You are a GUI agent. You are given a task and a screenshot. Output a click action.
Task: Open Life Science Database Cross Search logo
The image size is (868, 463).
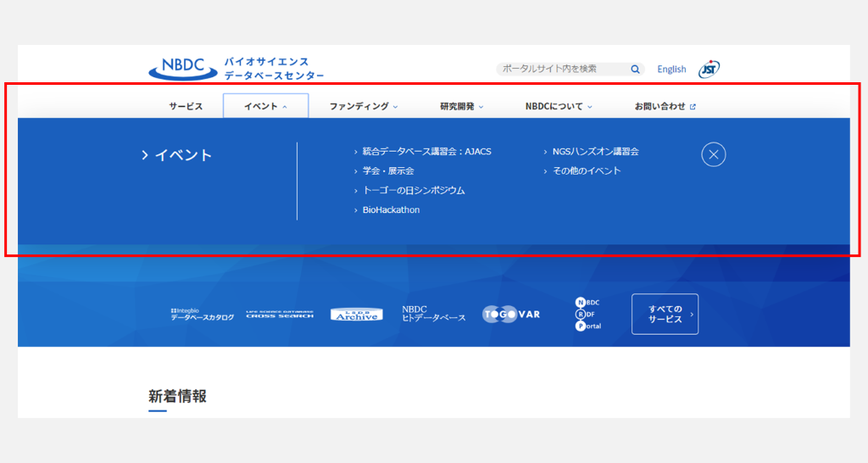[280, 315]
